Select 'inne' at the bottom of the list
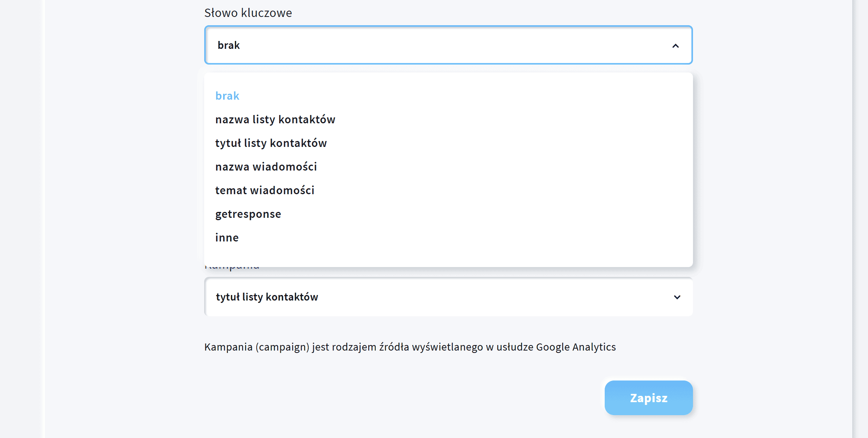Image resolution: width=868 pixels, height=438 pixels. click(x=227, y=237)
